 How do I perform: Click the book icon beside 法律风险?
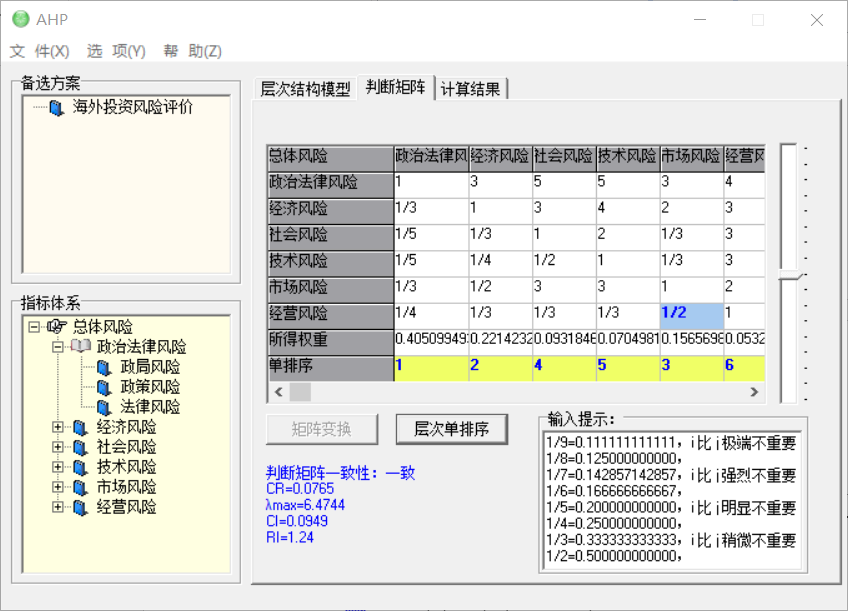click(x=104, y=407)
